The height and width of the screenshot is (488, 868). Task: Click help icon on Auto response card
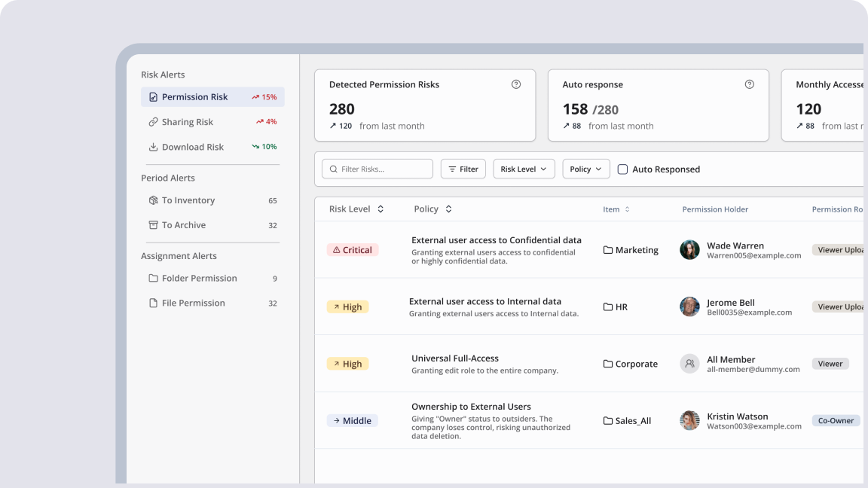coord(750,84)
